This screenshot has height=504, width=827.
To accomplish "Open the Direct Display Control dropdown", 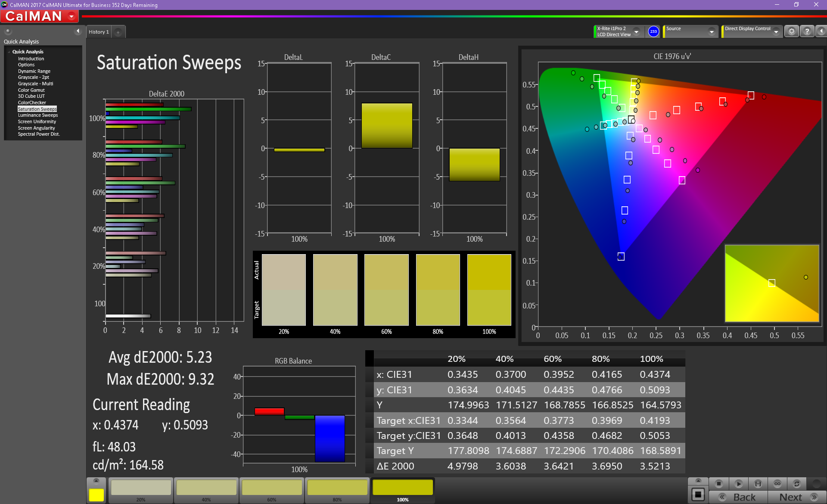I will (x=776, y=31).
